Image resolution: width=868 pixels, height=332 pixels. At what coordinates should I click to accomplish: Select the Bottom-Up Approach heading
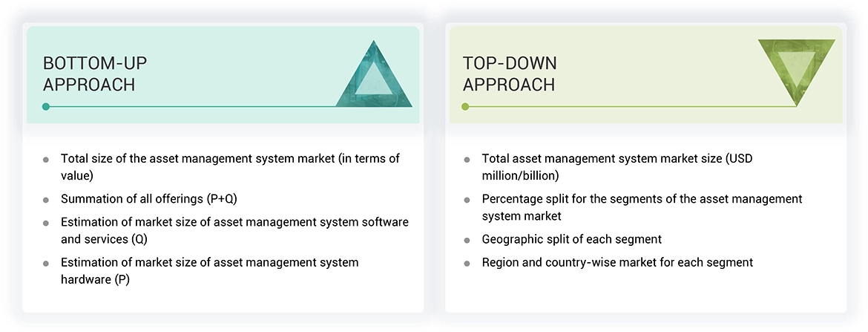tap(90, 74)
